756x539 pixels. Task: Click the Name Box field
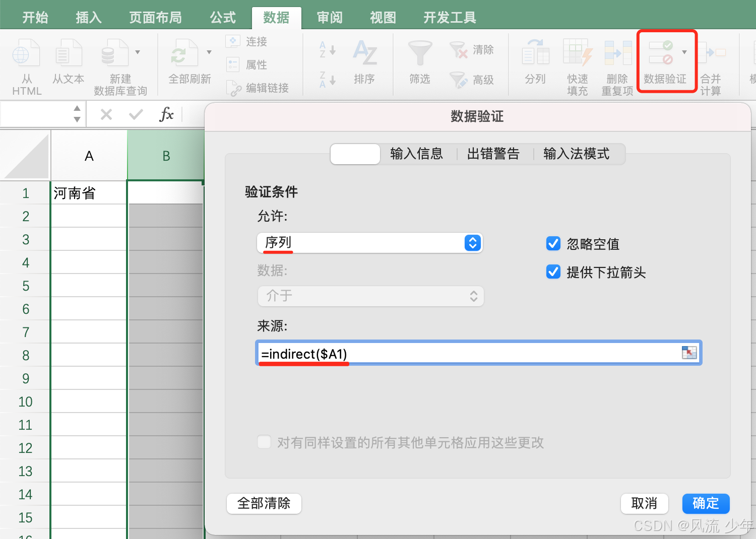pyautogui.click(x=36, y=114)
